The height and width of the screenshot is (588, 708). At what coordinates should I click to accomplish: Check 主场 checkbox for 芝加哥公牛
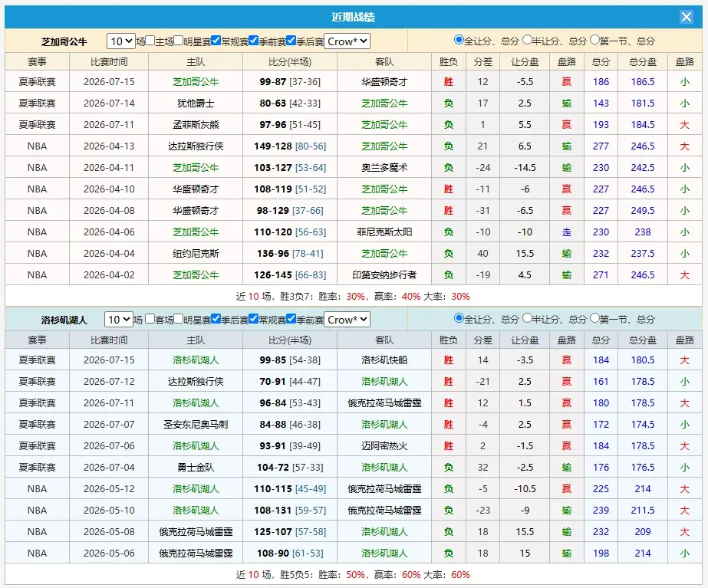coord(150,41)
